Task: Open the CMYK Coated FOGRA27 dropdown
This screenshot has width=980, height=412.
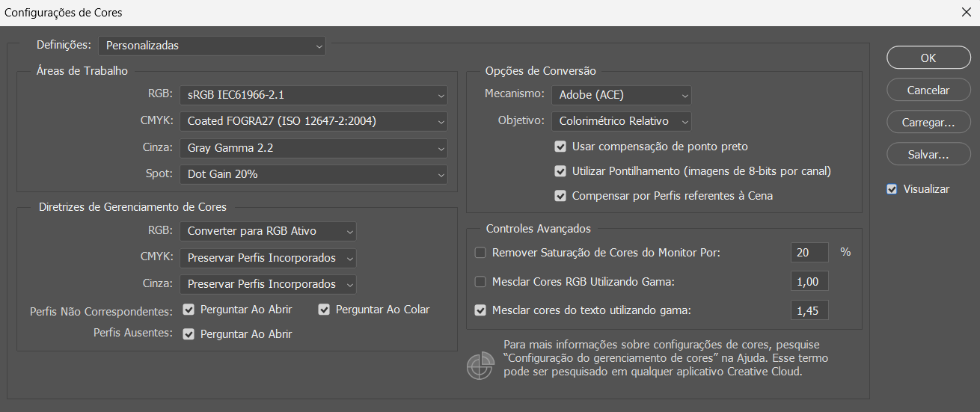Action: click(x=313, y=121)
